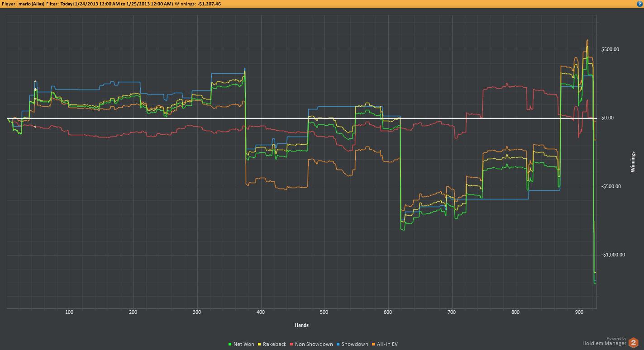Click the 500 hands x-axis tick label
This screenshot has width=644, height=350.
324,312
